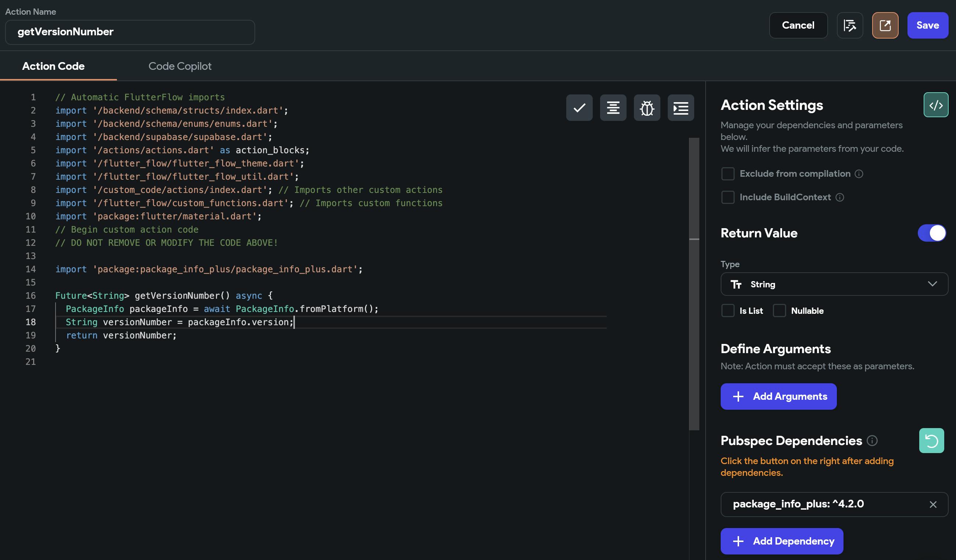Select the Action Code tab

click(53, 67)
